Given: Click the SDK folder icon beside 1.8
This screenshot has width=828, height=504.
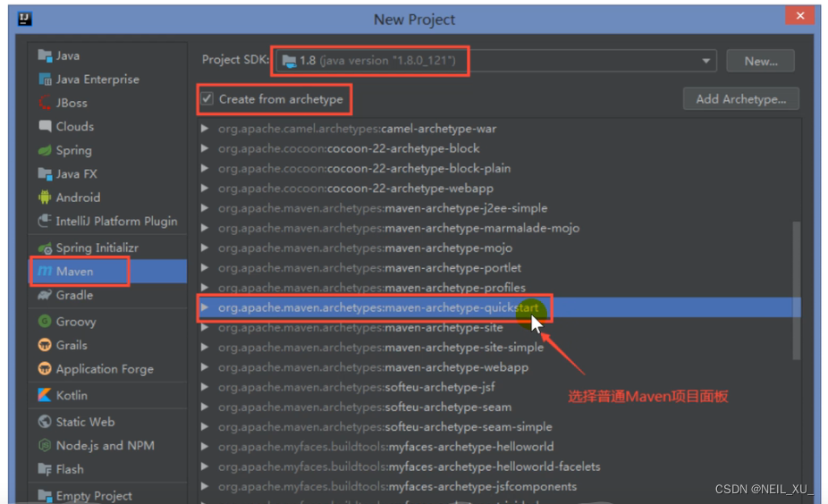Looking at the screenshot, I should click(289, 61).
